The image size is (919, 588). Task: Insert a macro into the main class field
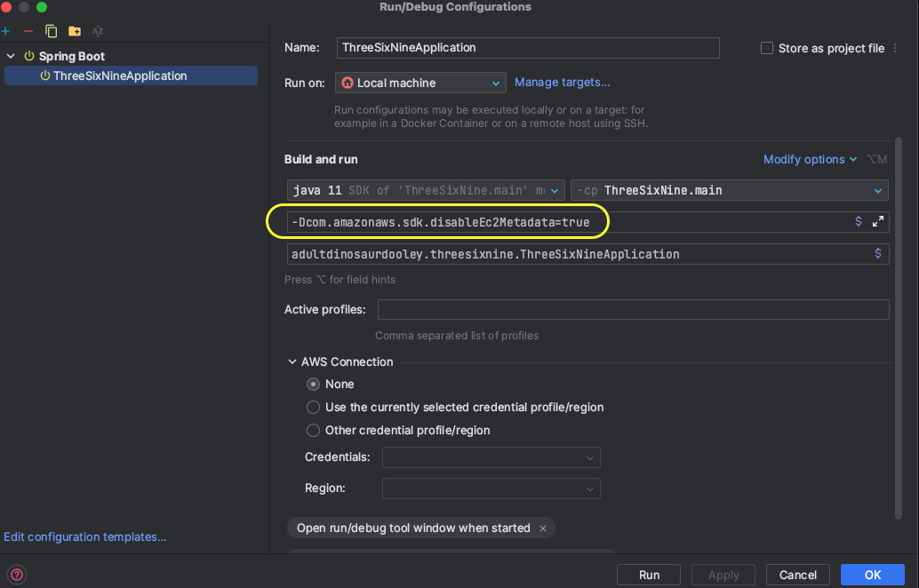878,253
